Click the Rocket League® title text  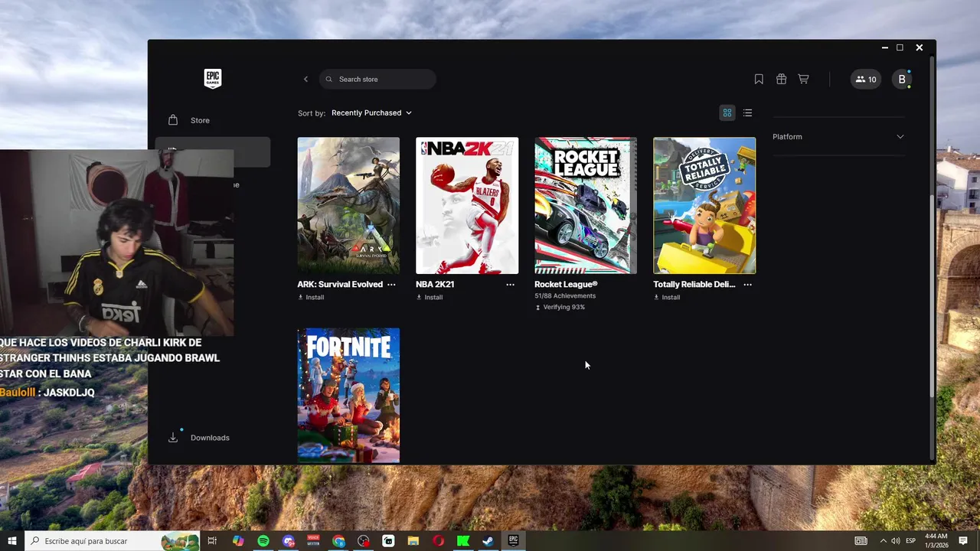566,284
